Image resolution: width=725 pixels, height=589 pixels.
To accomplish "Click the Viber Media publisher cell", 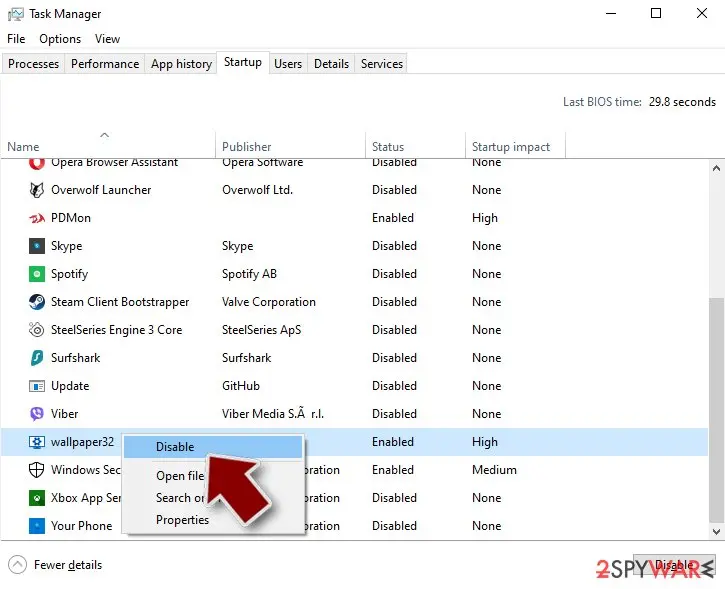I will (x=273, y=414).
